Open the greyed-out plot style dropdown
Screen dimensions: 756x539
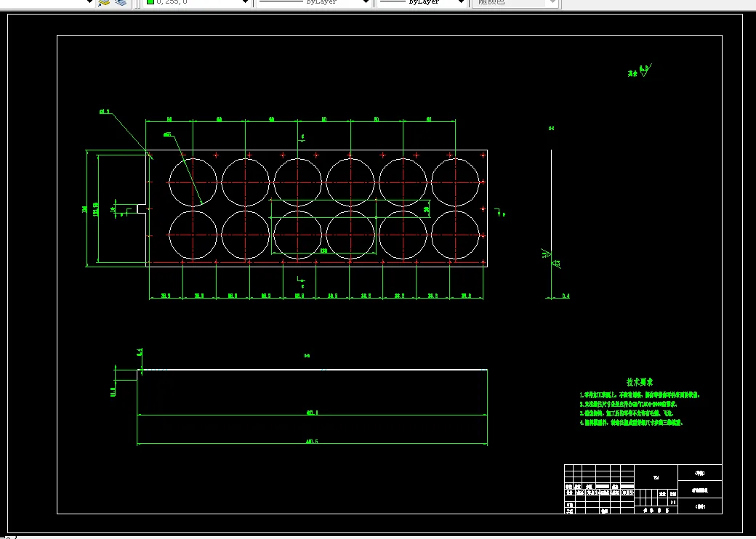(515, 2)
